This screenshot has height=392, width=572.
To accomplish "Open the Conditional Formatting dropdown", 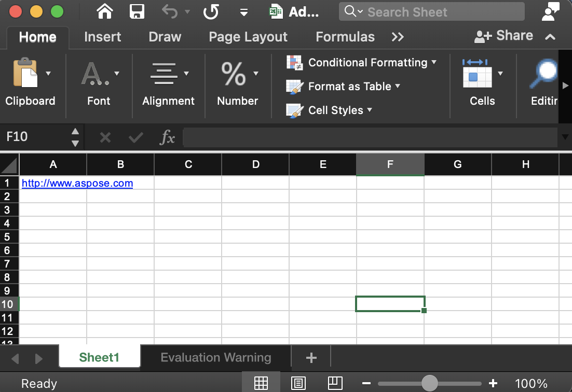I will 366,62.
